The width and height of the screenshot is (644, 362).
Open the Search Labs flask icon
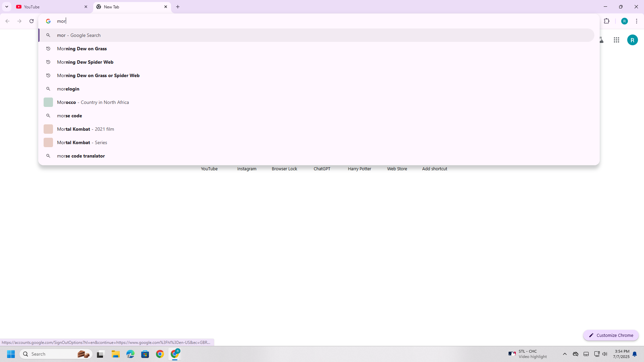click(x=602, y=40)
